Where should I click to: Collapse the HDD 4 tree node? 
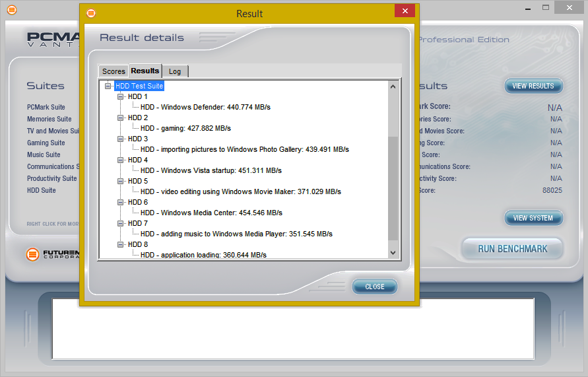(121, 160)
